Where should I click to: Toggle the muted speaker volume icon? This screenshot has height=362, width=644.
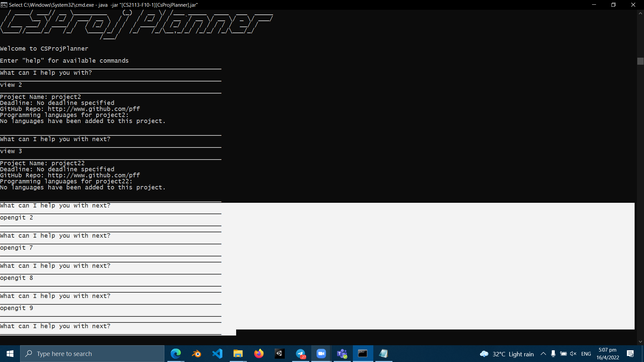pyautogui.click(x=573, y=354)
